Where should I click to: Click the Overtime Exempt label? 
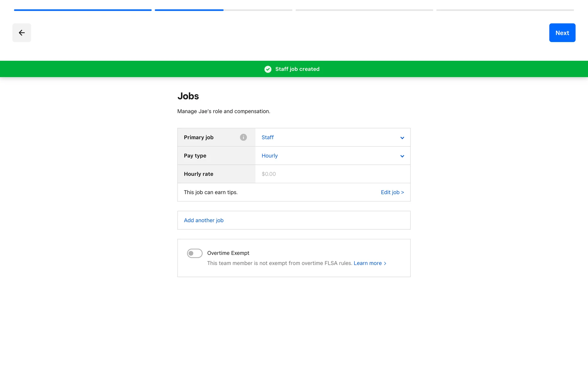click(228, 253)
